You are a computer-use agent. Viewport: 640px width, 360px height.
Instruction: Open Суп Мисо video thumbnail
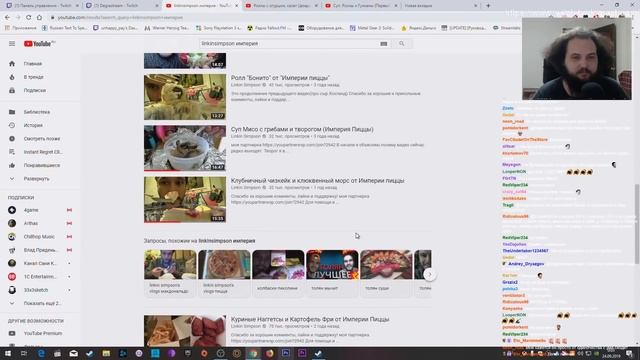coord(185,148)
